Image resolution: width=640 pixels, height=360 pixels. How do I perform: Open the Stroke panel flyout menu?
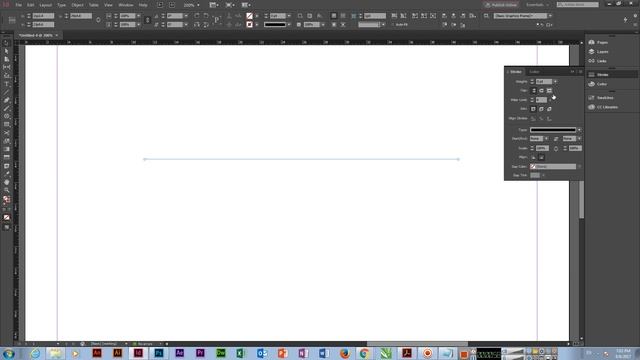[580, 72]
